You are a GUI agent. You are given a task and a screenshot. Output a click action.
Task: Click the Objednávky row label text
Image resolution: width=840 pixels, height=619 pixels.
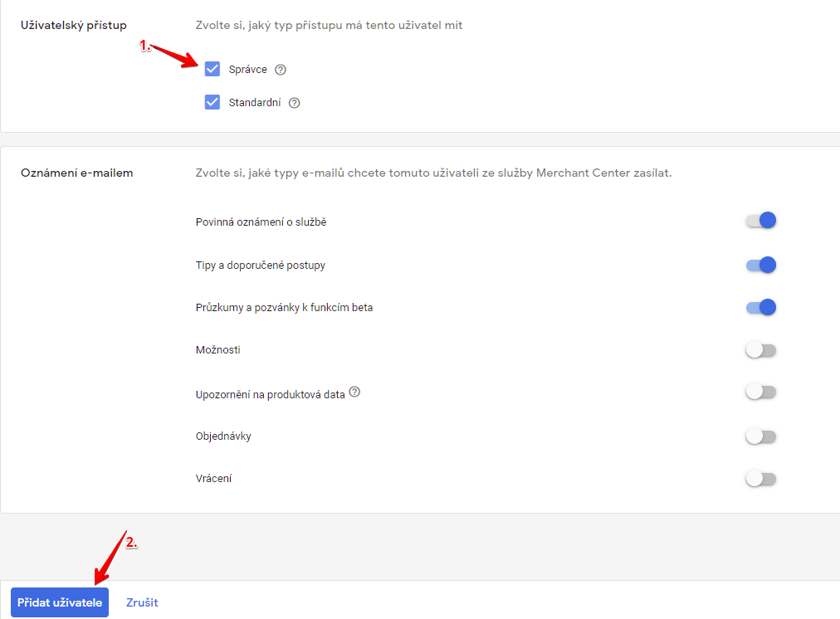[x=223, y=436]
